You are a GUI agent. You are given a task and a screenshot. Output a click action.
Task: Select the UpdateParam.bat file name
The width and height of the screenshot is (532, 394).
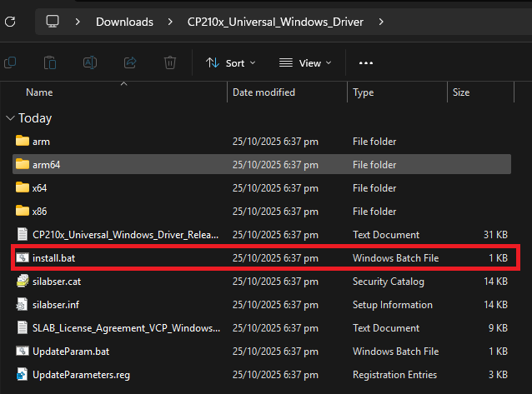pos(71,352)
